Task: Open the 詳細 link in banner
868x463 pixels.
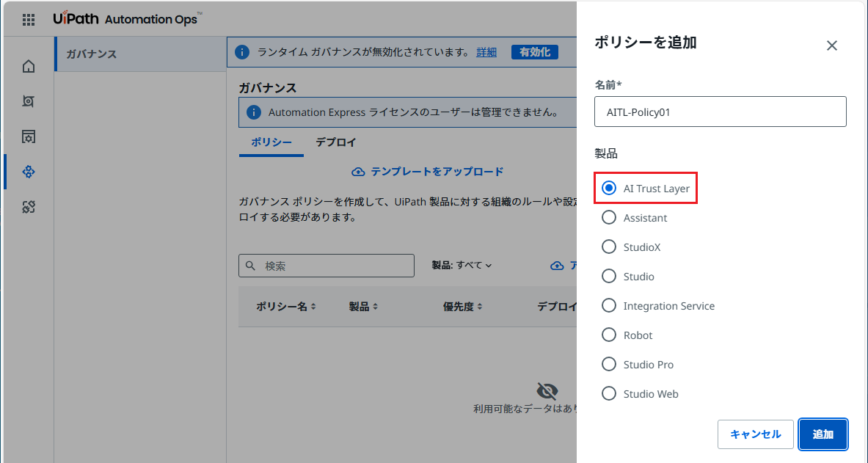Action: 486,52
